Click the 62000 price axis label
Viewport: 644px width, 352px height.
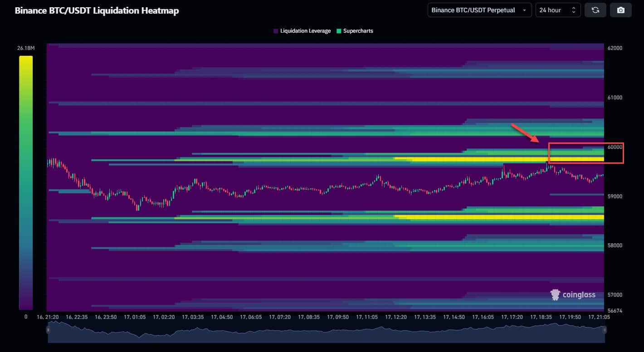tap(615, 48)
